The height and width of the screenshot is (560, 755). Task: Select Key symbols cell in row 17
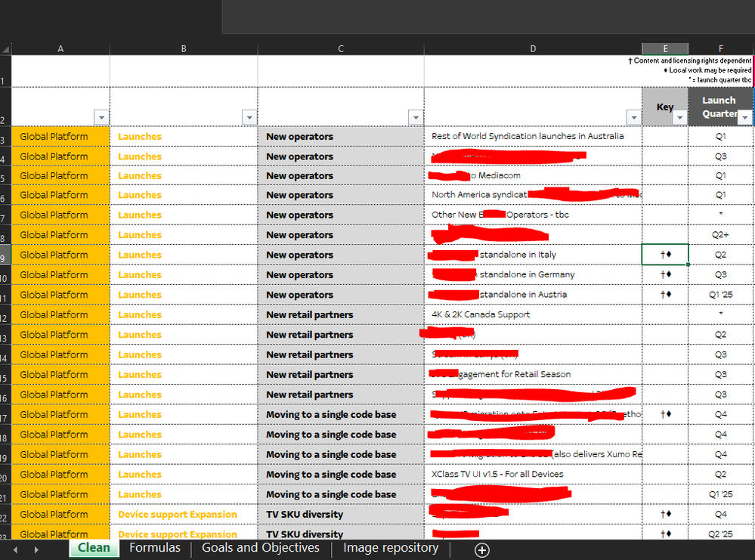click(665, 415)
